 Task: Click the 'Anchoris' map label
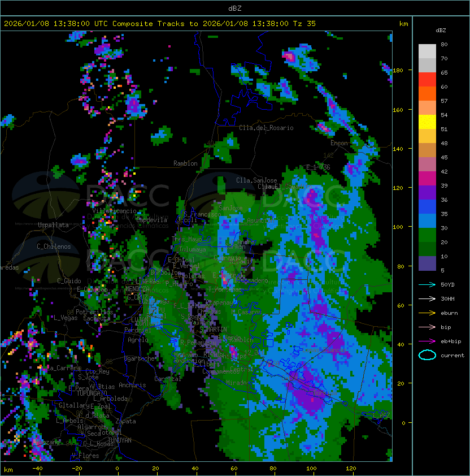tap(132, 385)
